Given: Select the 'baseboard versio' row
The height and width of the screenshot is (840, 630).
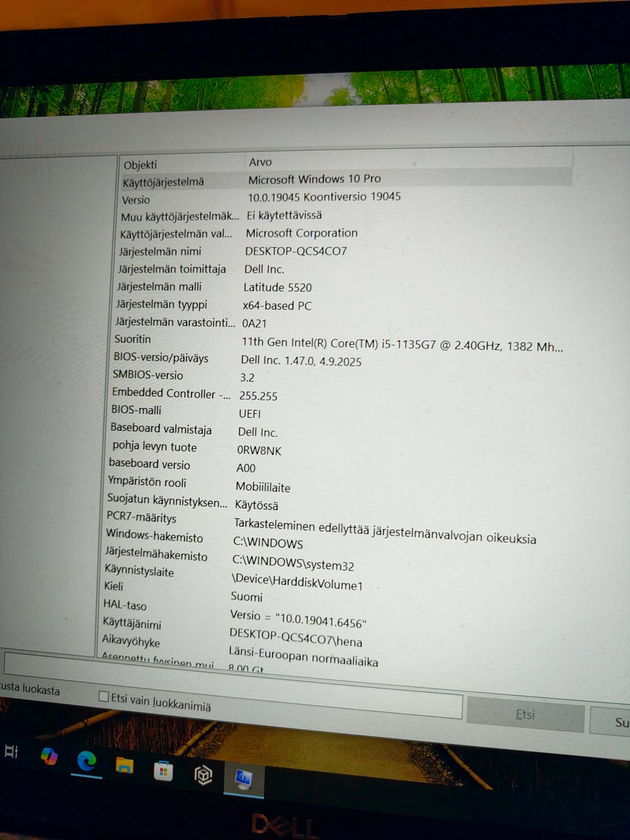Looking at the screenshot, I should click(150, 464).
